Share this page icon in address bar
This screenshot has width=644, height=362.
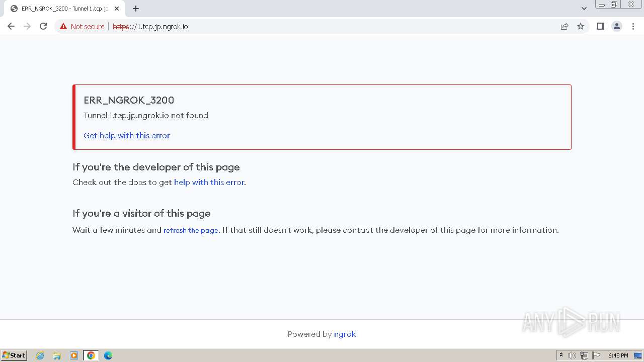tap(565, 26)
